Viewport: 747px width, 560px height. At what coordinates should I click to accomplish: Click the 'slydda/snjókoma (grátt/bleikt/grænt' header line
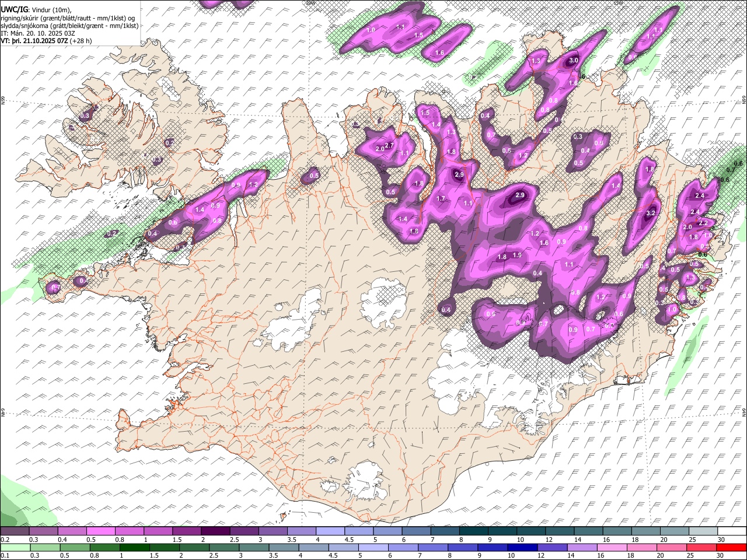(x=69, y=26)
